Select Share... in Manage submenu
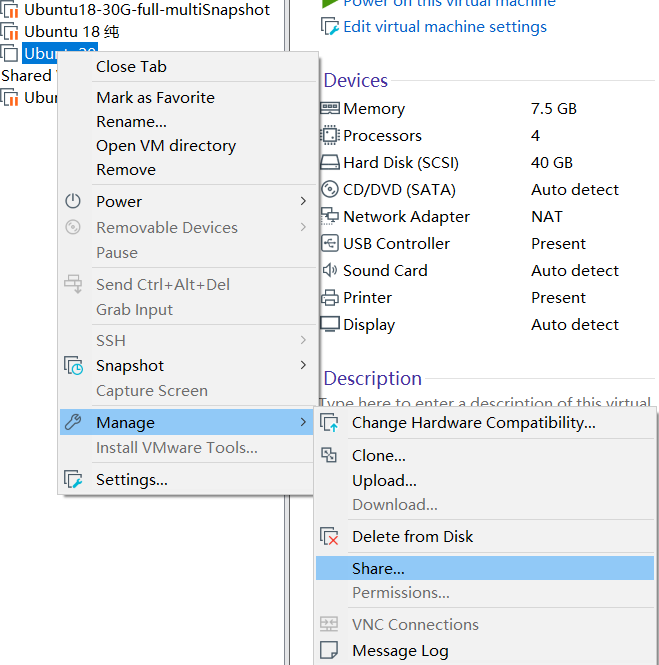Screen dimensions: 659x665 click(x=485, y=568)
